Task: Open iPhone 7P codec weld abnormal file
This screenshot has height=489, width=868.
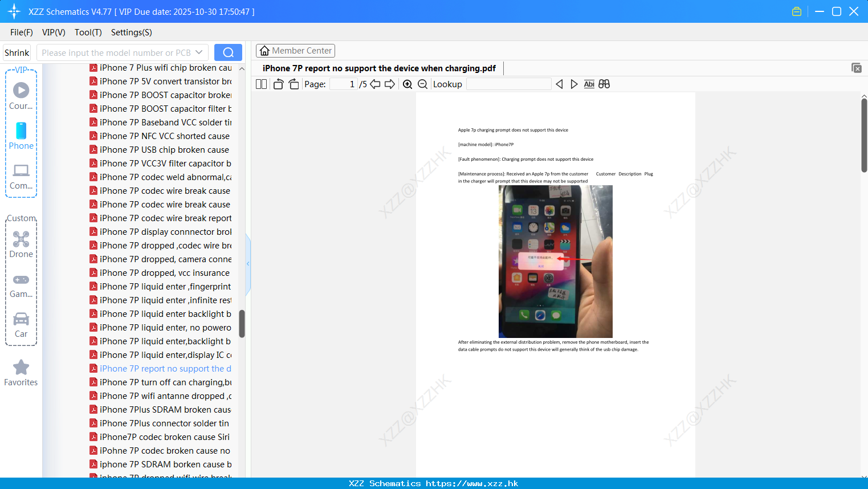Action: 161,177
